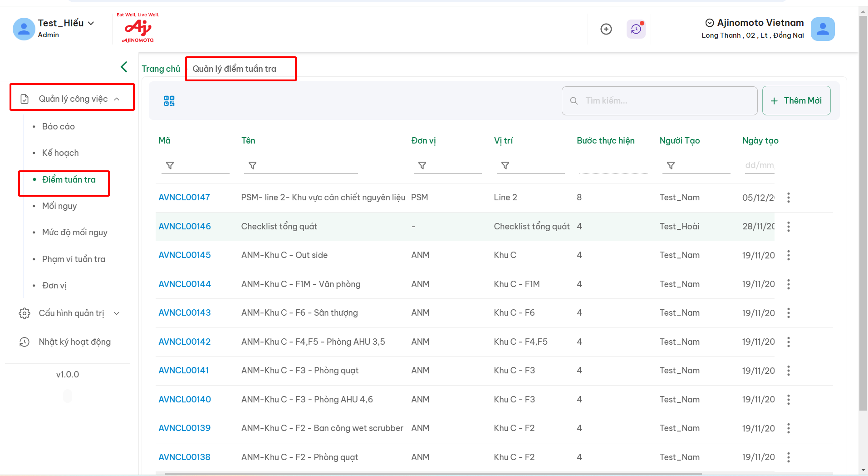Click the plus-circle add icon in header

[x=606, y=29]
